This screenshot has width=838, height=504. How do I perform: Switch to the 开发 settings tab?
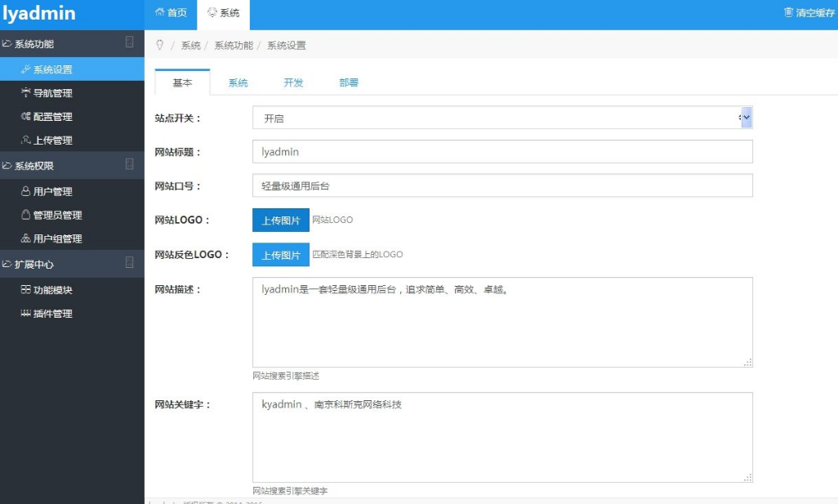pos(292,83)
